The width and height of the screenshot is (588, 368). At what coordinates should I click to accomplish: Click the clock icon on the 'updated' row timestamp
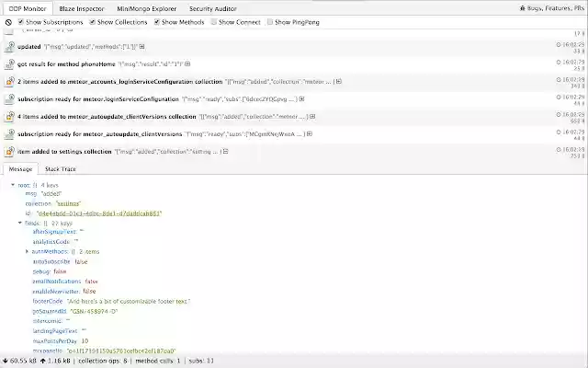tap(559, 44)
